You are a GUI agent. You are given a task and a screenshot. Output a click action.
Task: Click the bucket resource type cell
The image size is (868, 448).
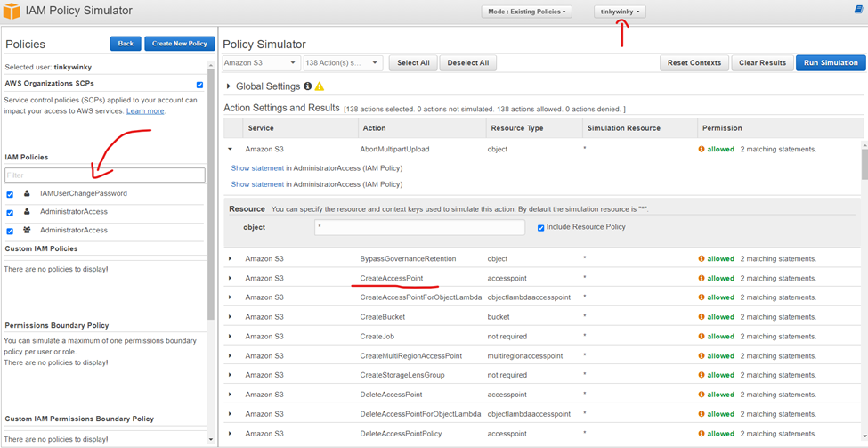click(x=499, y=317)
